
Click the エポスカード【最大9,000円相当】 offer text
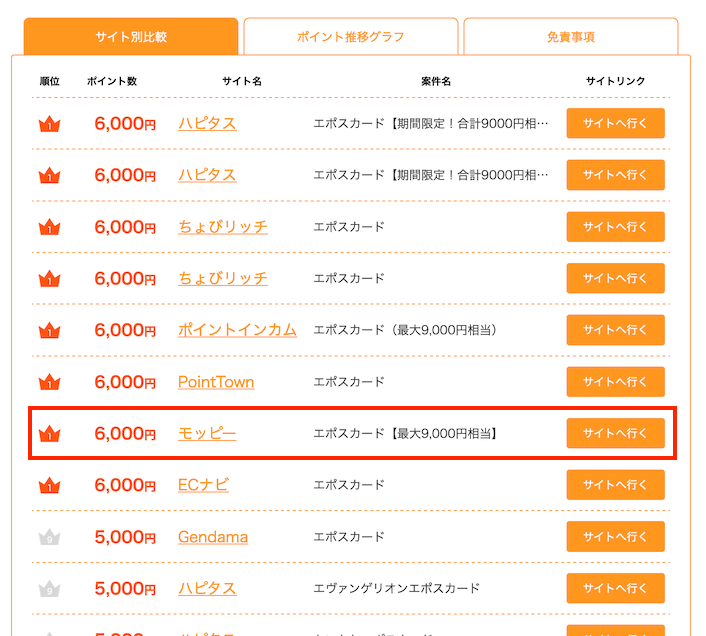pos(406,434)
